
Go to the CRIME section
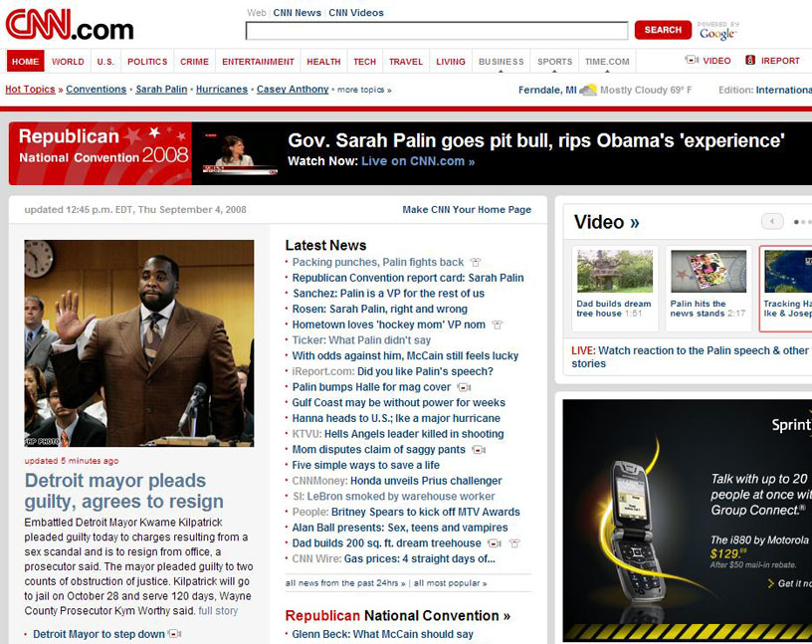(x=195, y=61)
